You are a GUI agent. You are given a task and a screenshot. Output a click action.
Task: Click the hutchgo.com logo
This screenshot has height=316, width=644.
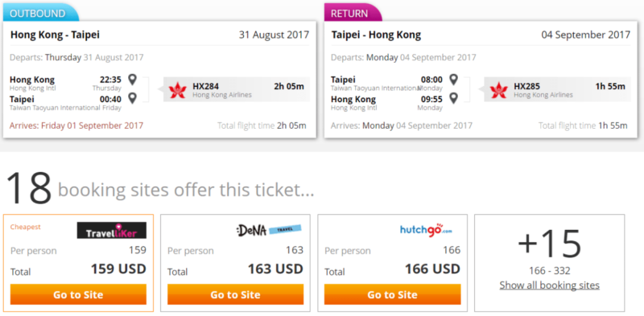pyautogui.click(x=426, y=229)
